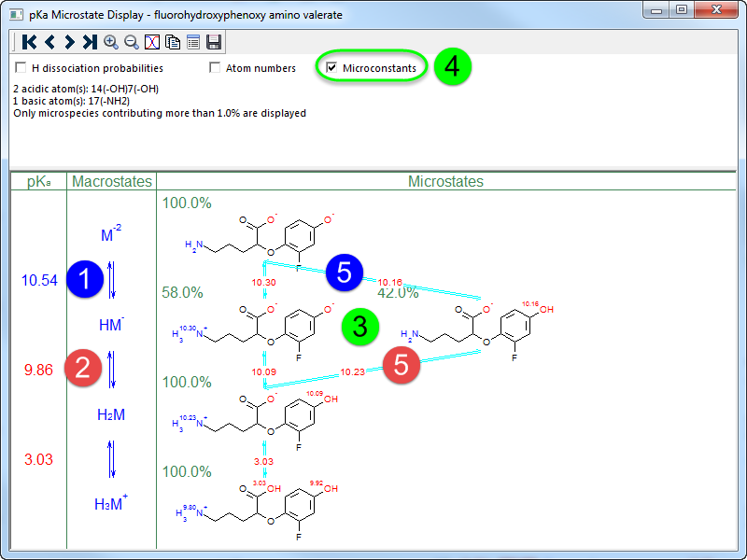
Task: Click the window title 'fluorohydroxyphenoxy amino valerate'
Action: [x=248, y=15]
